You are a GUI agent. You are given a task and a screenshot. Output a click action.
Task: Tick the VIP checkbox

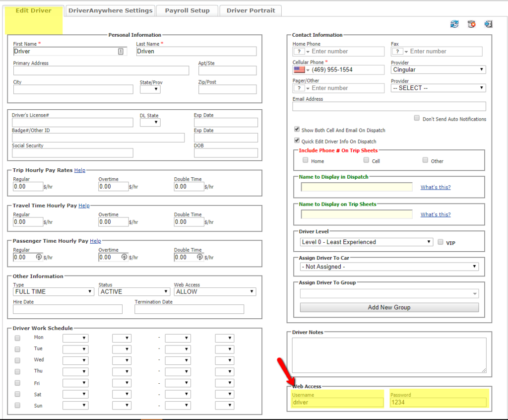[441, 242]
